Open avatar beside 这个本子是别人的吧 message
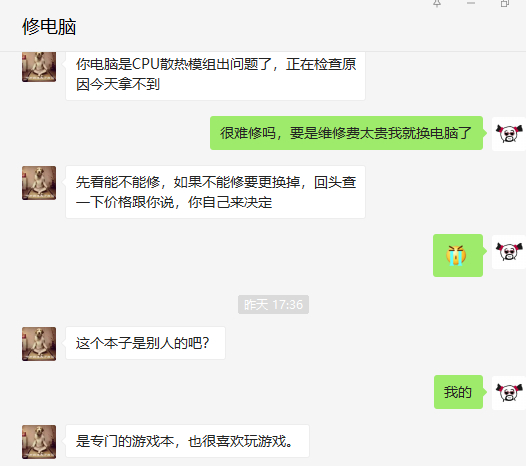The height and width of the screenshot is (466, 526). [x=39, y=344]
